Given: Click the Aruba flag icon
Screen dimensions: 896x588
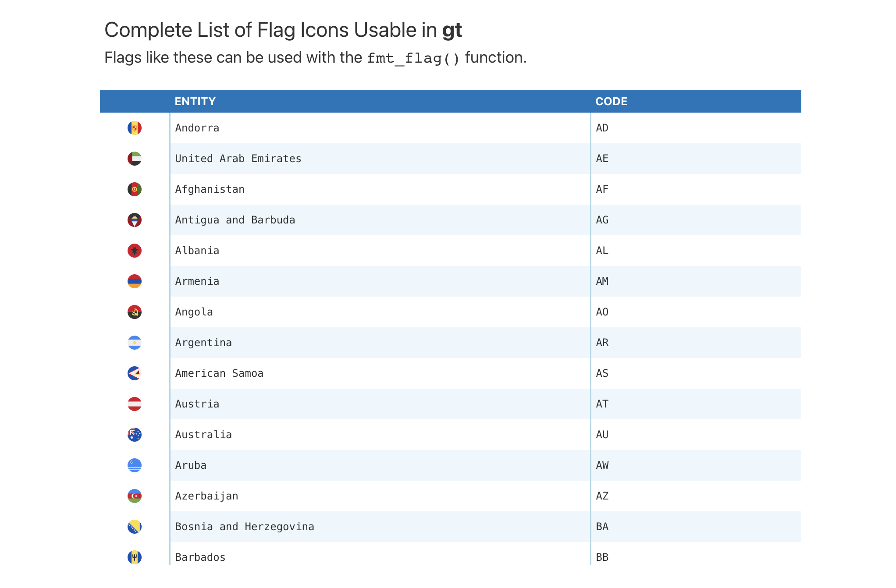Looking at the screenshot, I should coord(135,465).
